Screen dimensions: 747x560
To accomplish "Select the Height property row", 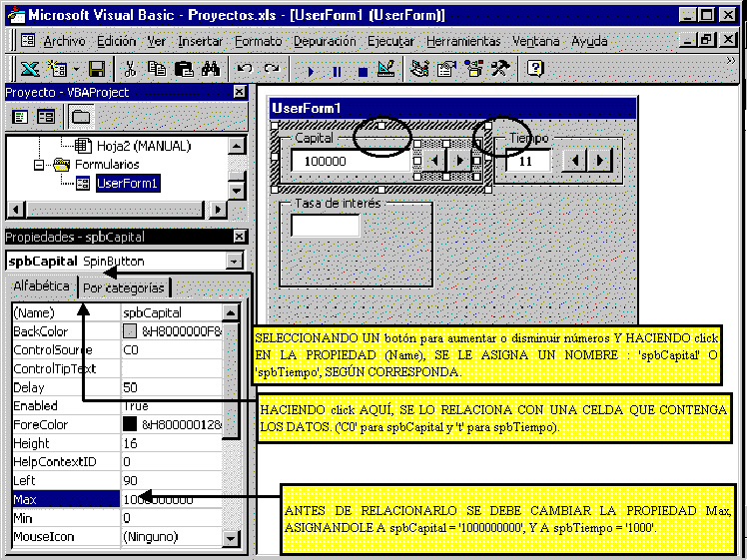I will coord(117,443).
